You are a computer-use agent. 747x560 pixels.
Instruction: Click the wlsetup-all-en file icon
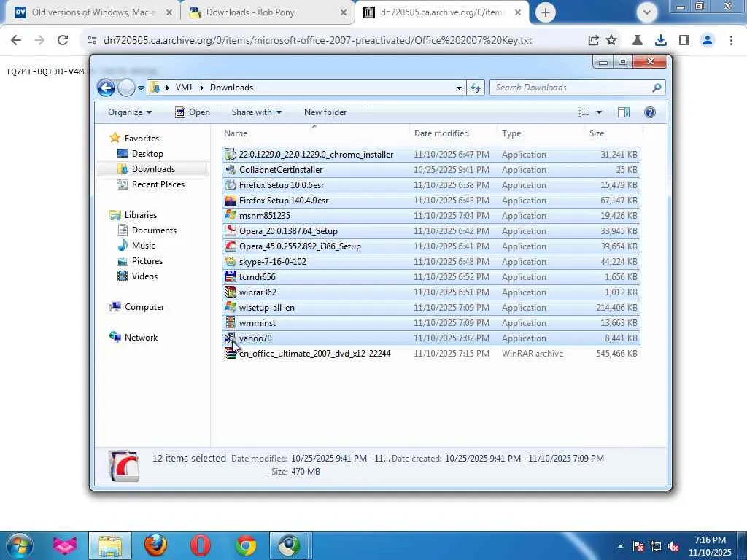tap(231, 307)
